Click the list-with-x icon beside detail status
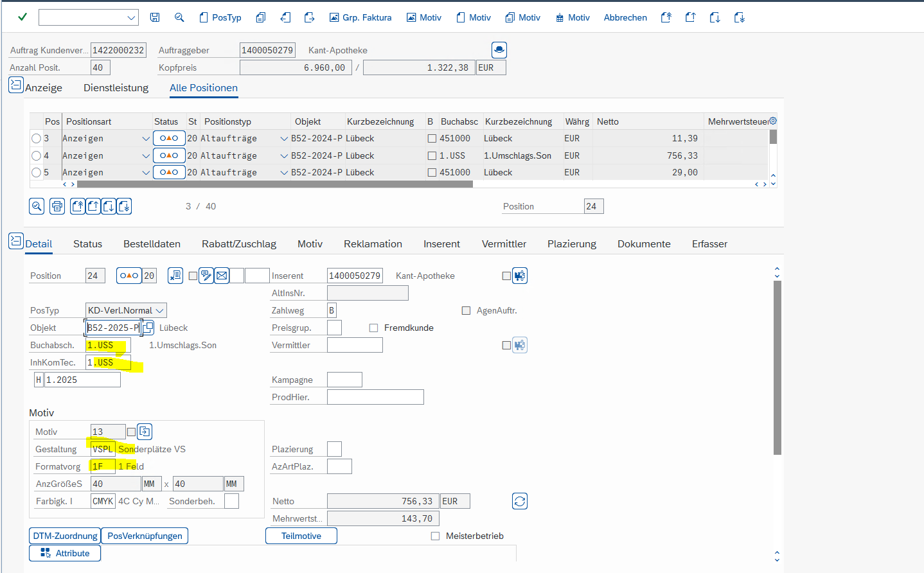Viewport: 924px width, 573px height. coord(175,276)
